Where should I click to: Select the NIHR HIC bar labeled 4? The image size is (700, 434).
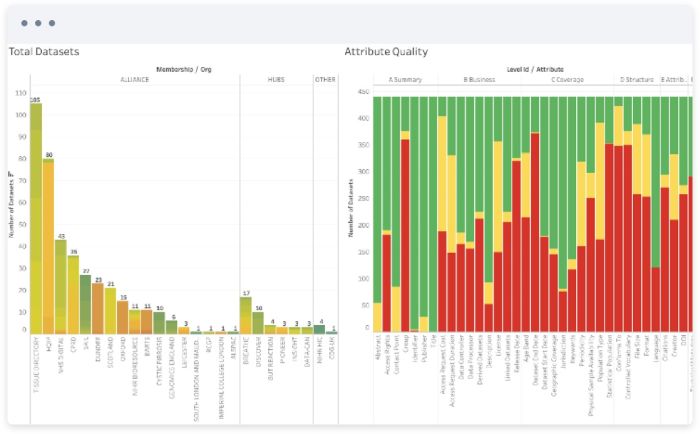(x=320, y=330)
